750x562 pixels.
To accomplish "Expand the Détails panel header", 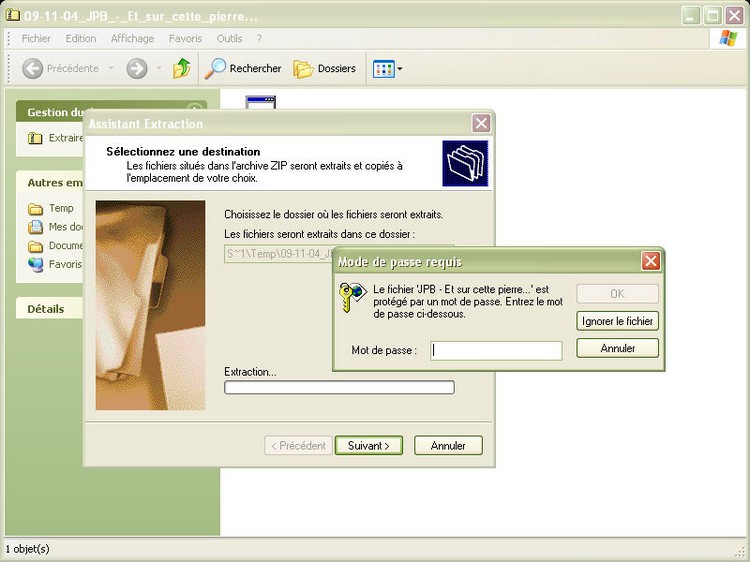I will 45,309.
